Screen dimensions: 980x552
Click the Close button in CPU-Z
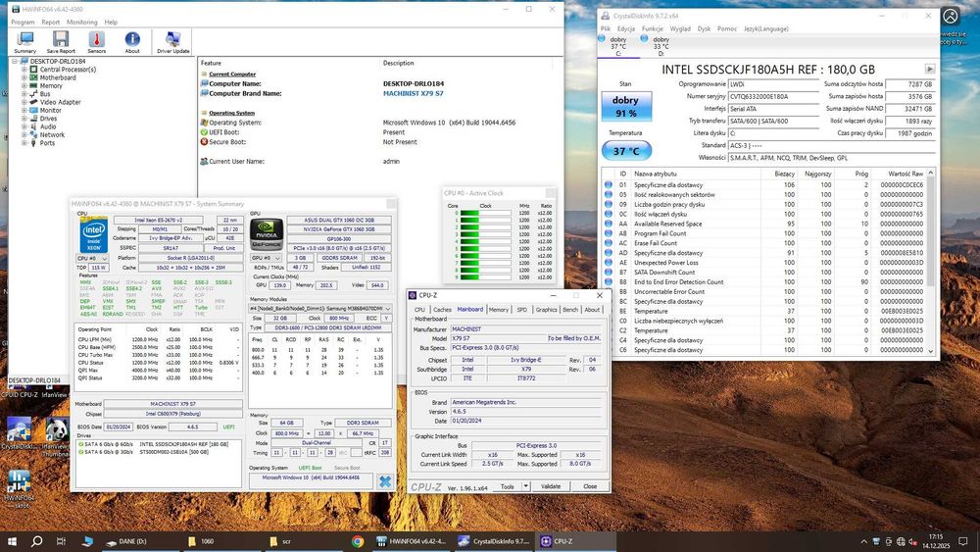(x=590, y=486)
